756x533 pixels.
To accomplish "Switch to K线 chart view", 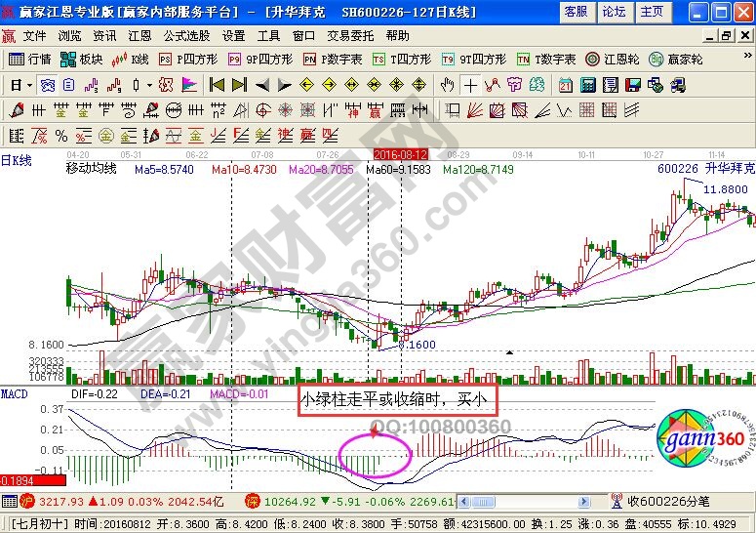I will coord(132,60).
